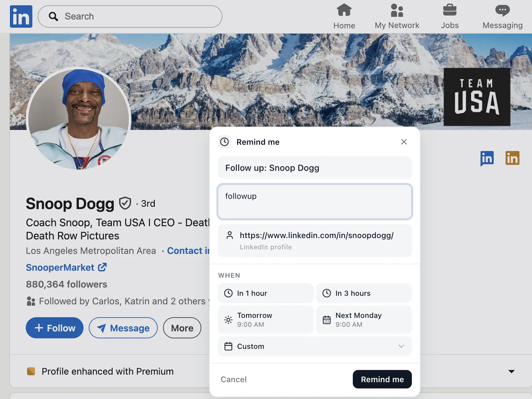Click the Premium badge icon beside Profile enhanced

coord(31,372)
